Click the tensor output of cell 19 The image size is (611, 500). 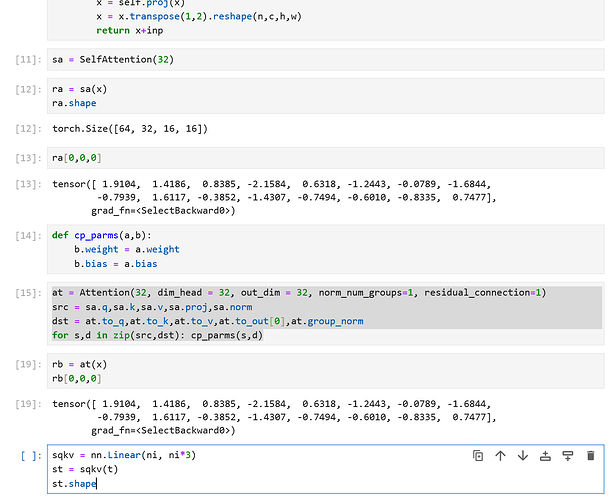[x=270, y=417]
